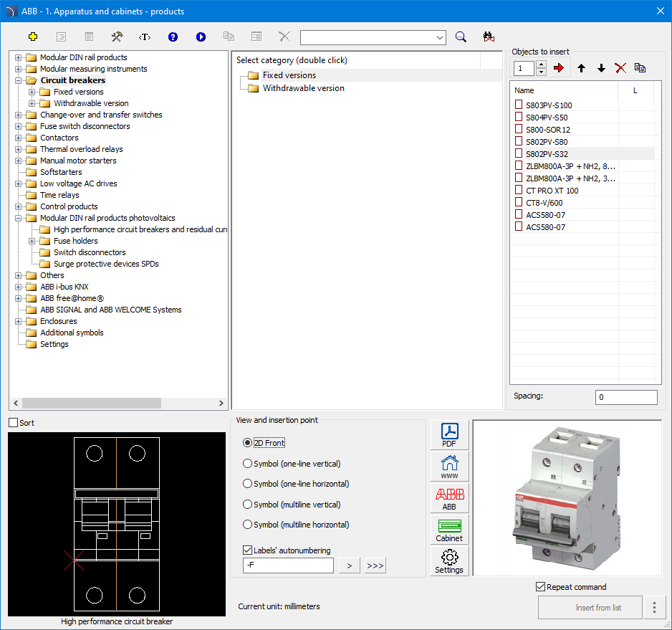This screenshot has width=672, height=630.
Task: Select Symbol (one-line vertical) radio
Action: [247, 464]
